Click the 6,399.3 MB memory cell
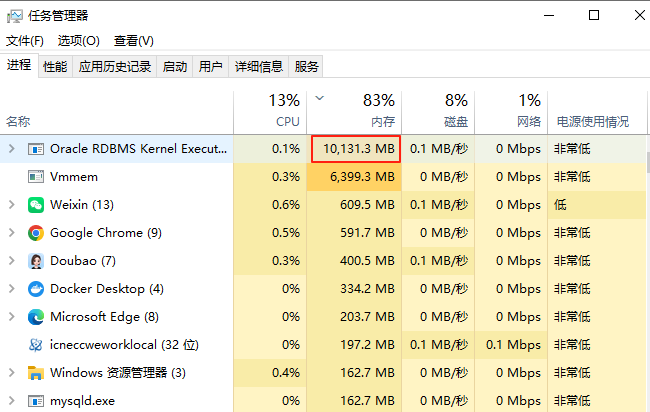This screenshot has height=412, width=650. tap(354, 177)
